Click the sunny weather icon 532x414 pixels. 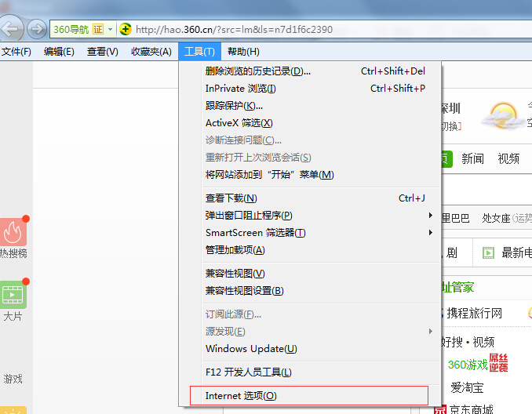click(x=503, y=116)
